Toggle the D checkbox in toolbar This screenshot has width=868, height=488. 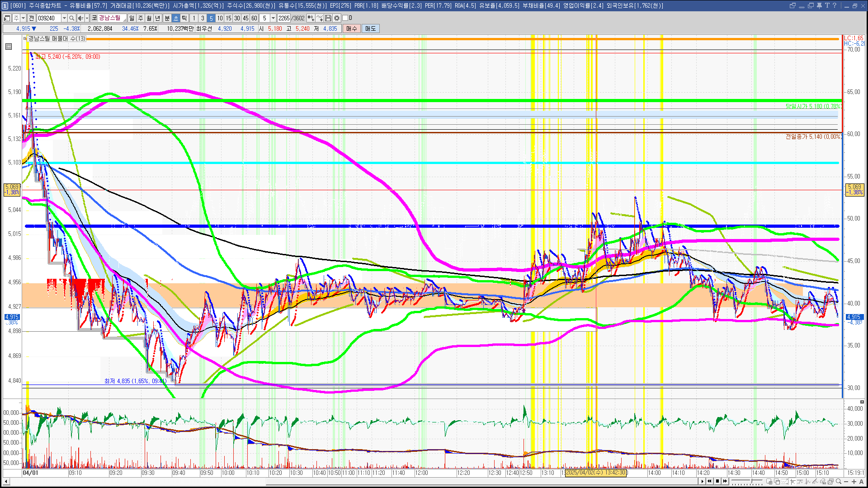pyautogui.click(x=345, y=18)
